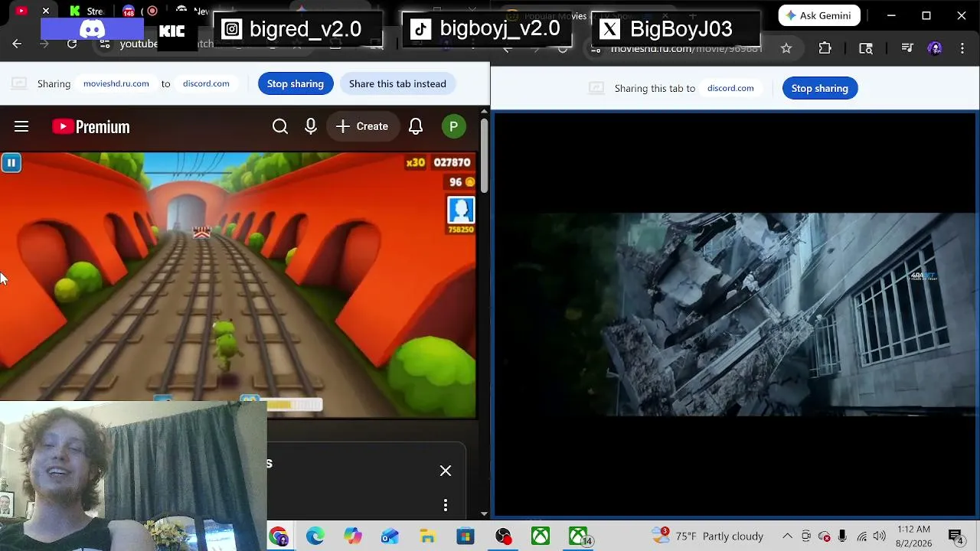Open the tab search icon in right Chrome toolbar
This screenshot has height=551, width=980.
click(866, 48)
